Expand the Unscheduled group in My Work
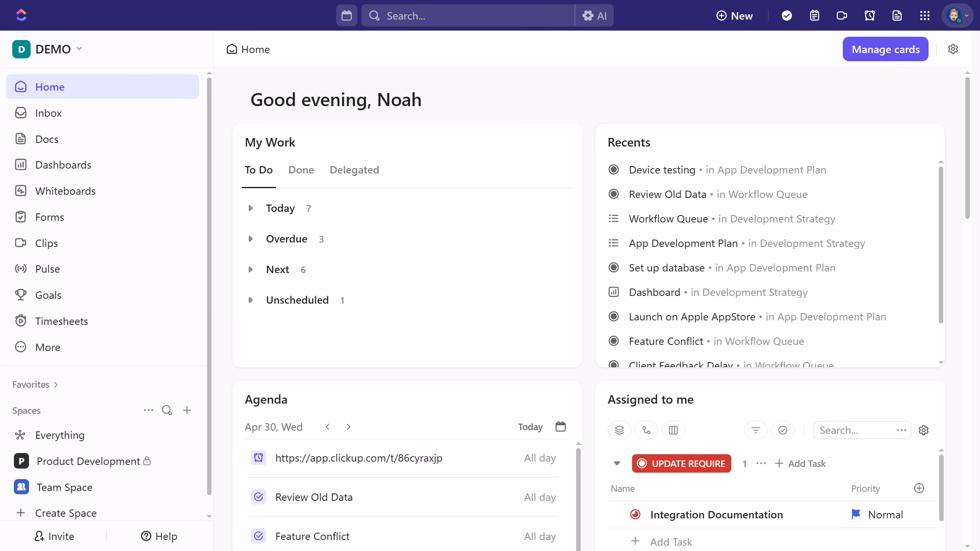Viewport: 980px width, 551px height. (251, 300)
